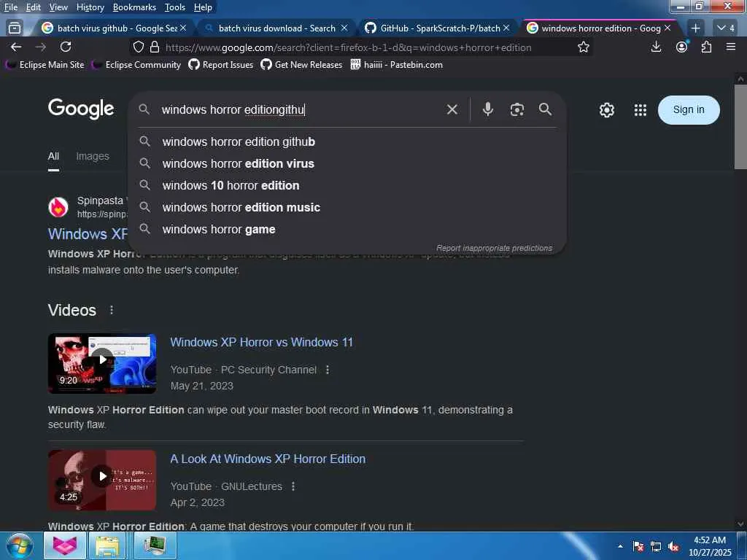Image resolution: width=747 pixels, height=560 pixels.
Task: Open the Help menu
Action: (x=203, y=7)
